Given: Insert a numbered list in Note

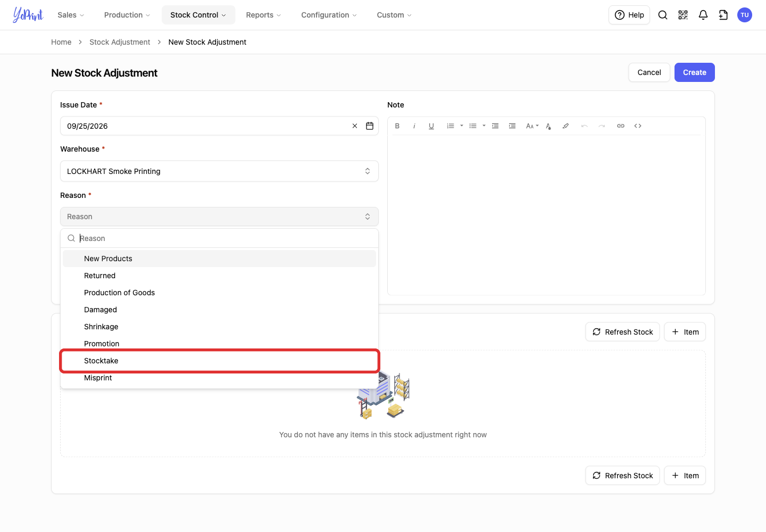Looking at the screenshot, I should [451, 126].
